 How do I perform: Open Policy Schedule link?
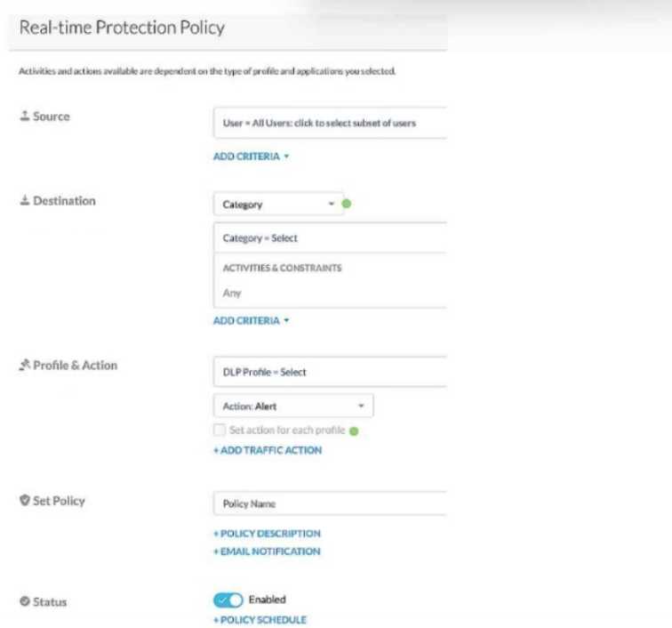pos(260,620)
